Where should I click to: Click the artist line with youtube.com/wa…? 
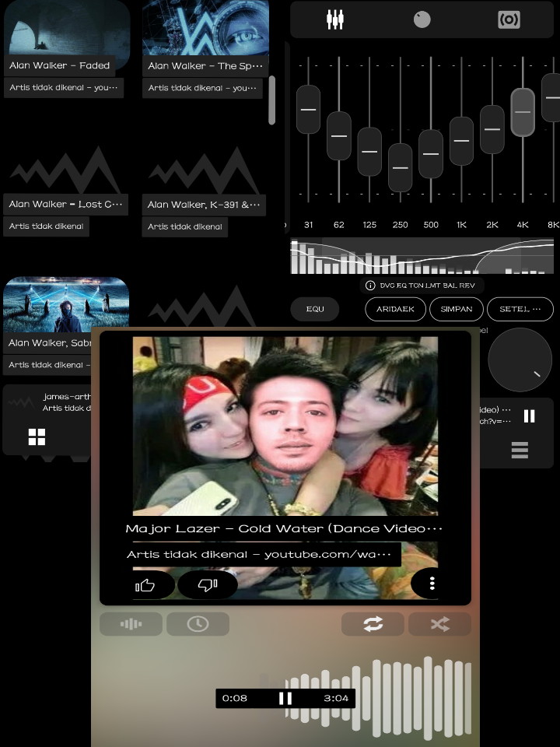click(258, 554)
